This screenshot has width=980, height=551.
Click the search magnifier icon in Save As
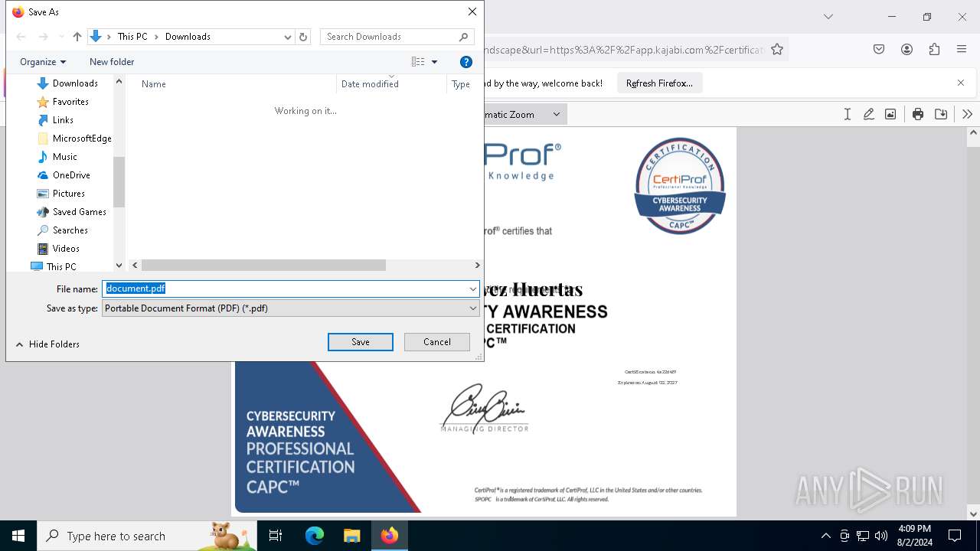[464, 37]
